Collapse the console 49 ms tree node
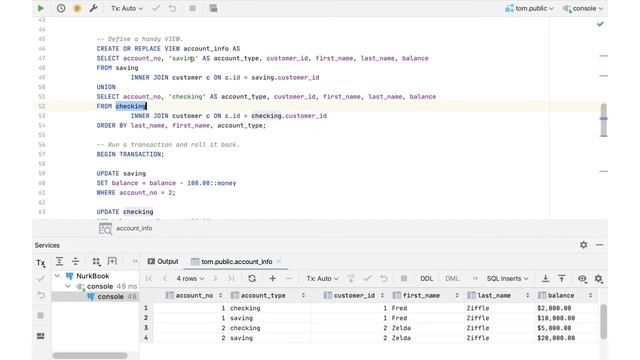Screen dimensions: 640x360 68,286
